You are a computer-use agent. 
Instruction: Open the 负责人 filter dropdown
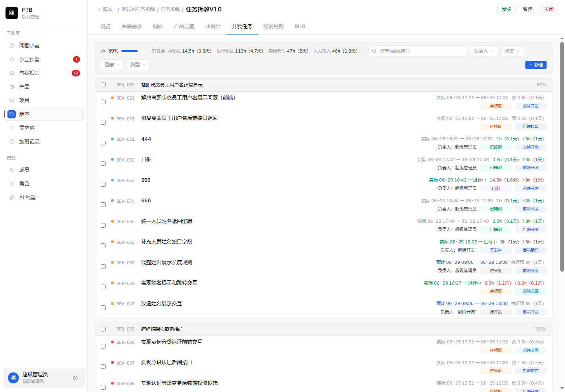484,51
